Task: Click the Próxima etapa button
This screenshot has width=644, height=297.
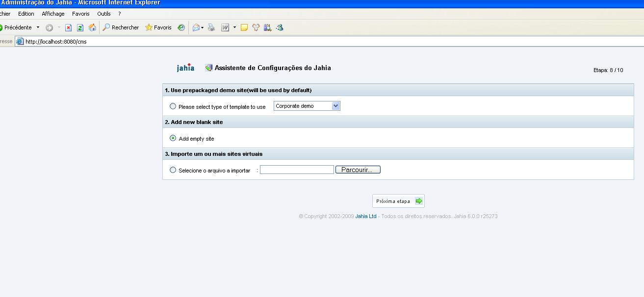Action: (398, 201)
